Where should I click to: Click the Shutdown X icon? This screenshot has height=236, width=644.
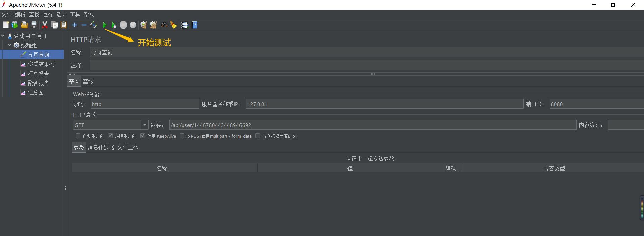(133, 25)
